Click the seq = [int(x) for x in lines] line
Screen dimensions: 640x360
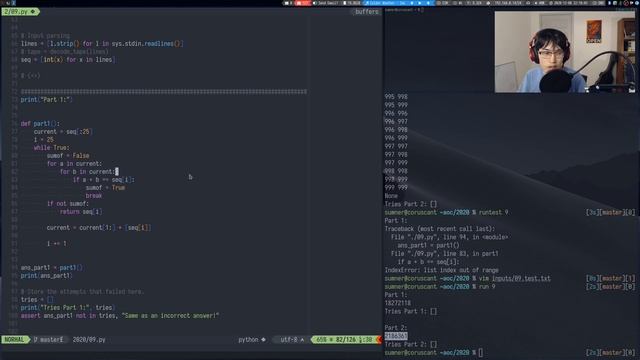click(x=68, y=60)
